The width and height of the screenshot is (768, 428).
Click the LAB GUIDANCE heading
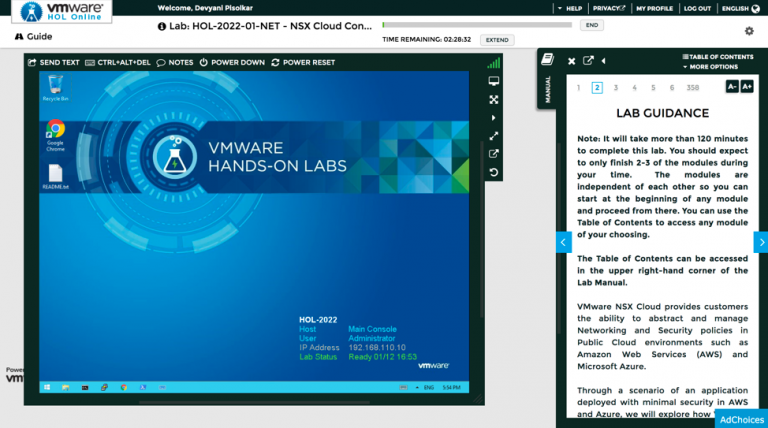click(x=662, y=113)
